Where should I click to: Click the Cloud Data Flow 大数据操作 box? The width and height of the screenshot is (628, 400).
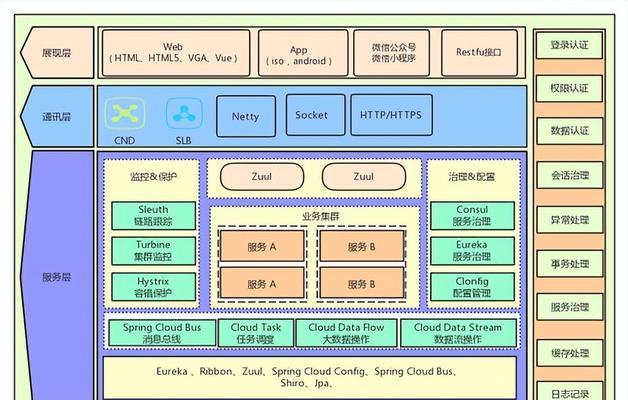click(346, 333)
